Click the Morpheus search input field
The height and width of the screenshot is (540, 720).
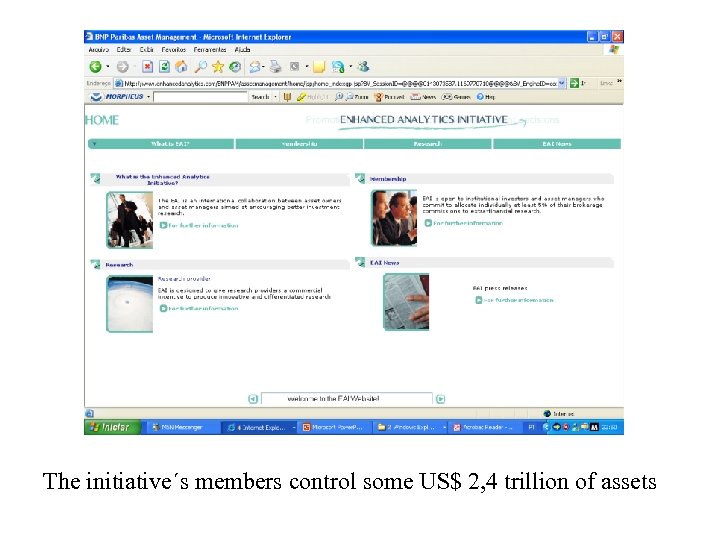200,97
